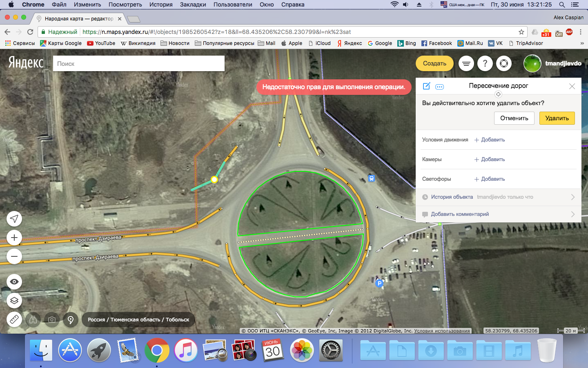Toggle the eye visibility button
Image resolution: width=588 pixels, height=368 pixels.
[x=14, y=282]
